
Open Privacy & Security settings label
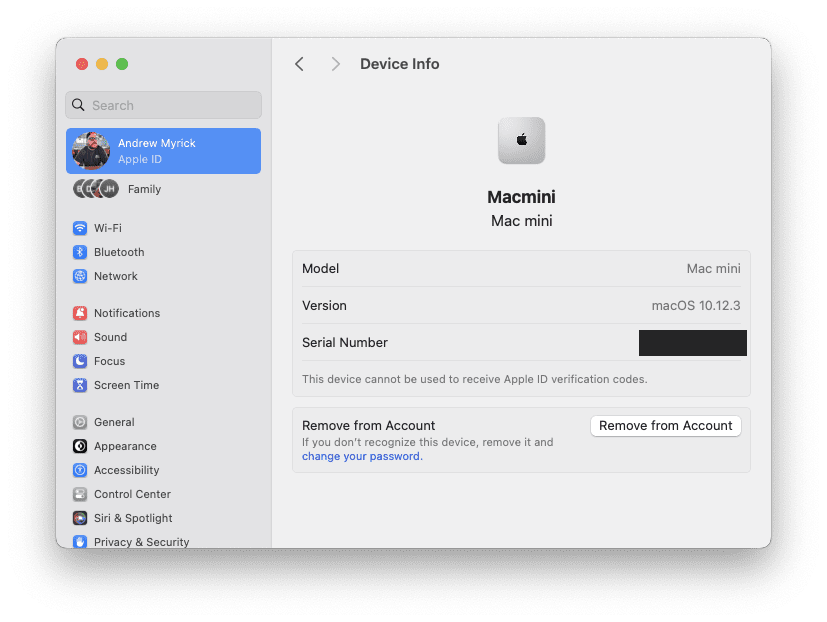click(x=141, y=542)
